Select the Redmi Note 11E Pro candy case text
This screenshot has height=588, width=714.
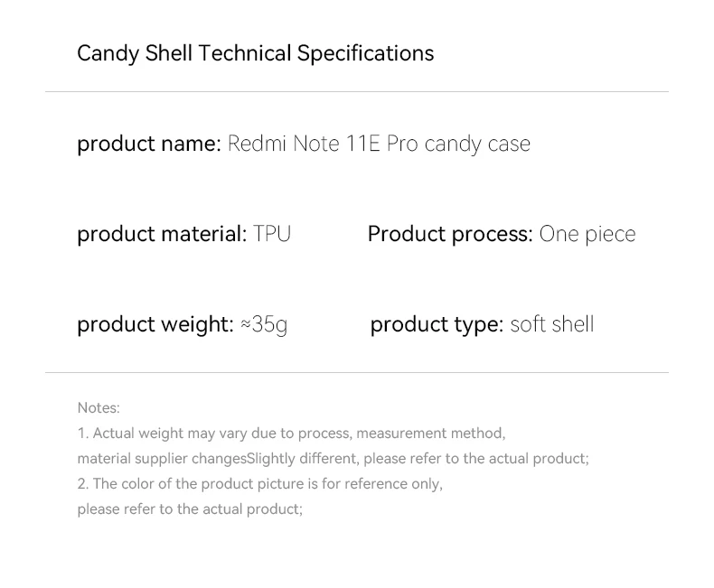379,144
